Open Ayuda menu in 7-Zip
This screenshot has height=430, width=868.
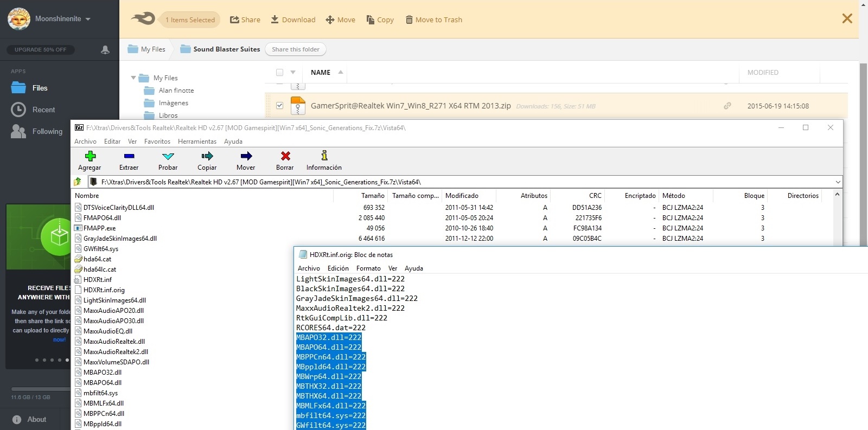point(233,142)
